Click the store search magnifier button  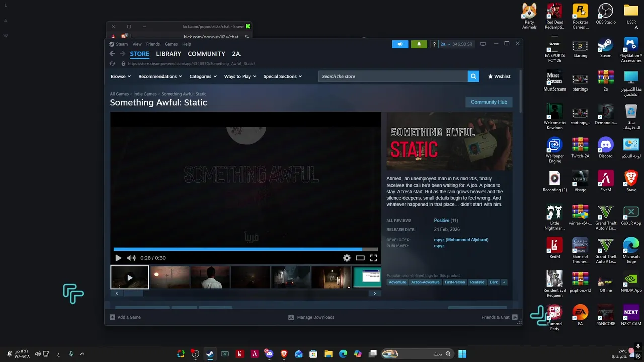pos(473,76)
